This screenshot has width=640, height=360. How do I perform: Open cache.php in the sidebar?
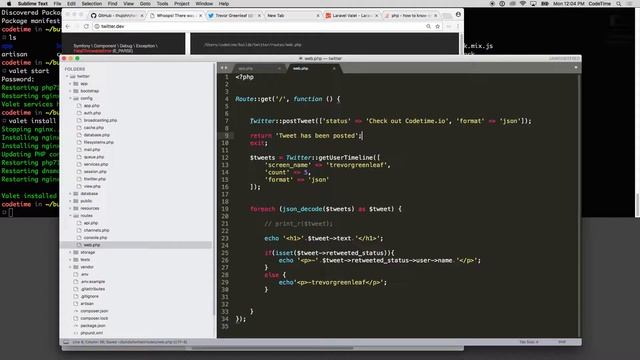click(x=94, y=128)
